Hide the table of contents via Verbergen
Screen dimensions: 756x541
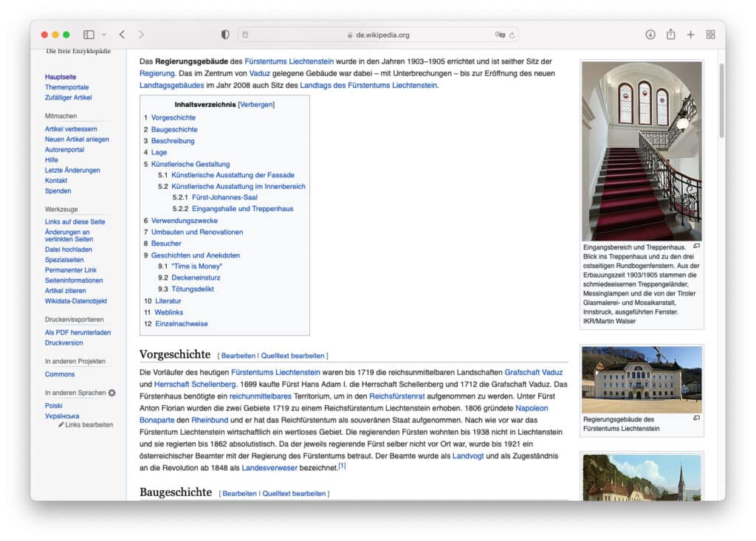(255, 105)
